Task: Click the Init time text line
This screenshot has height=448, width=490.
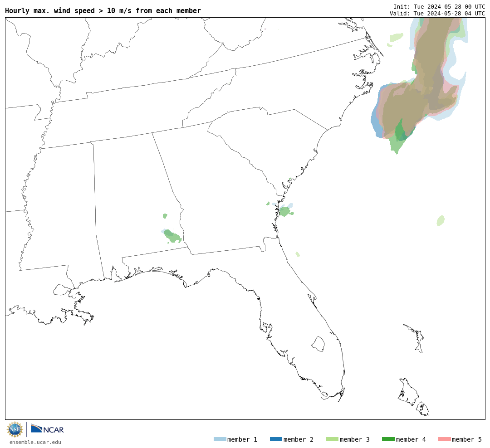Action: (x=439, y=7)
